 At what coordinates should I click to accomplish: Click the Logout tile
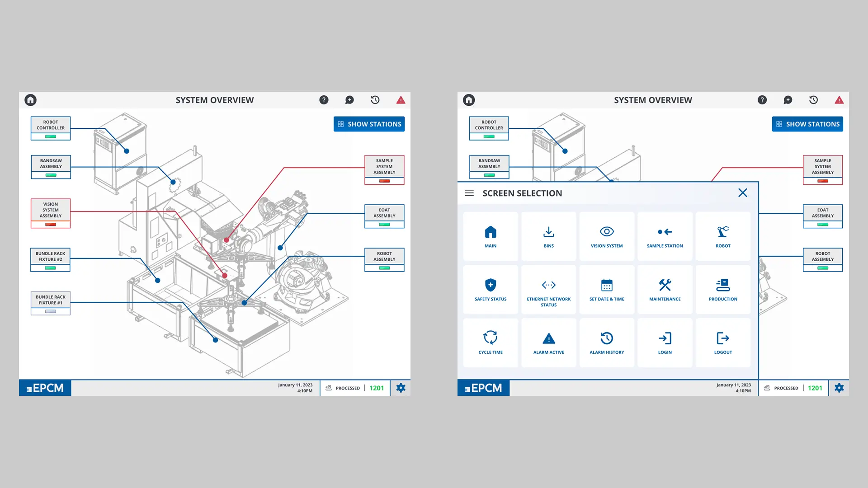coord(723,343)
